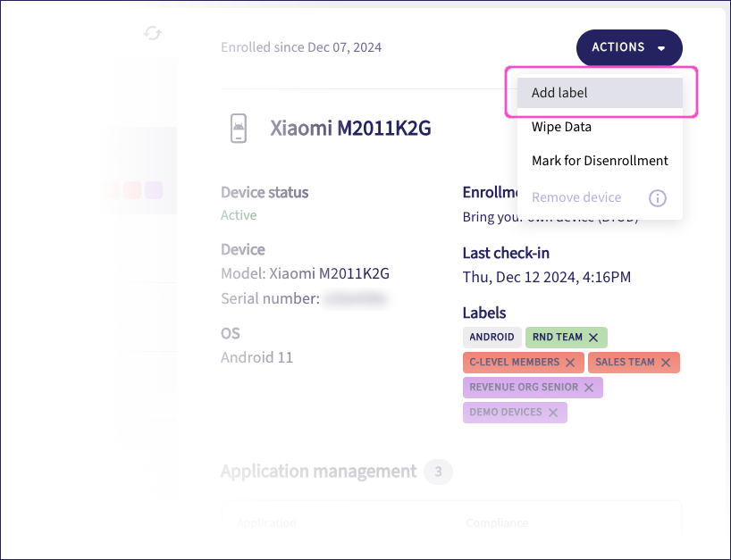Click the Xiaomi M2011K2G device title
This screenshot has height=560, width=731.
coord(350,129)
